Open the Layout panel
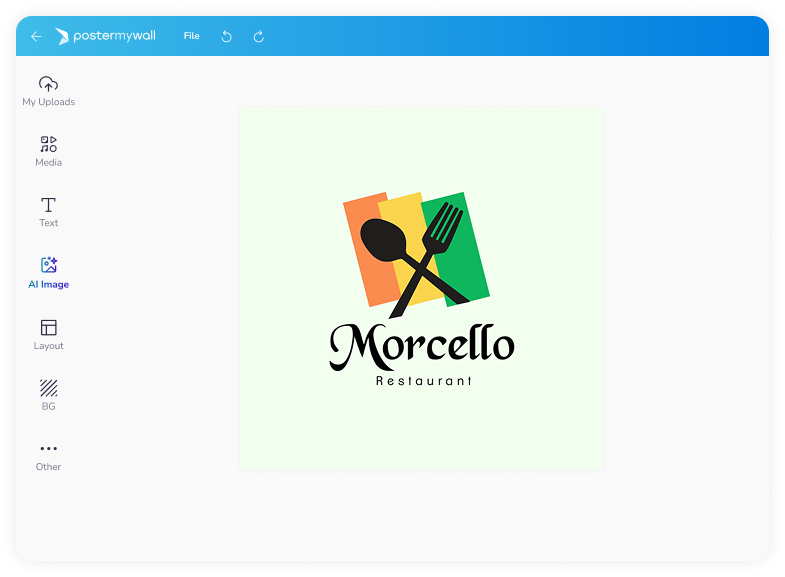This screenshot has width=785, height=577. pyautogui.click(x=48, y=333)
